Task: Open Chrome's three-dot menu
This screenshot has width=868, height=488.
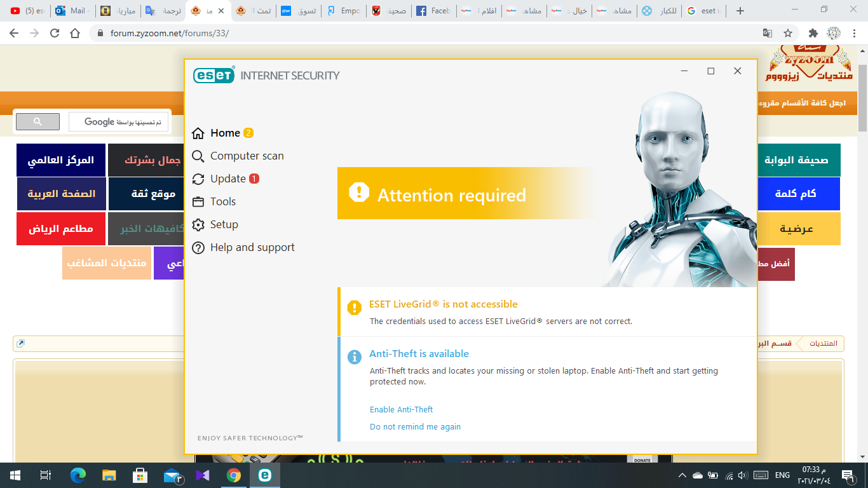Action: click(854, 33)
